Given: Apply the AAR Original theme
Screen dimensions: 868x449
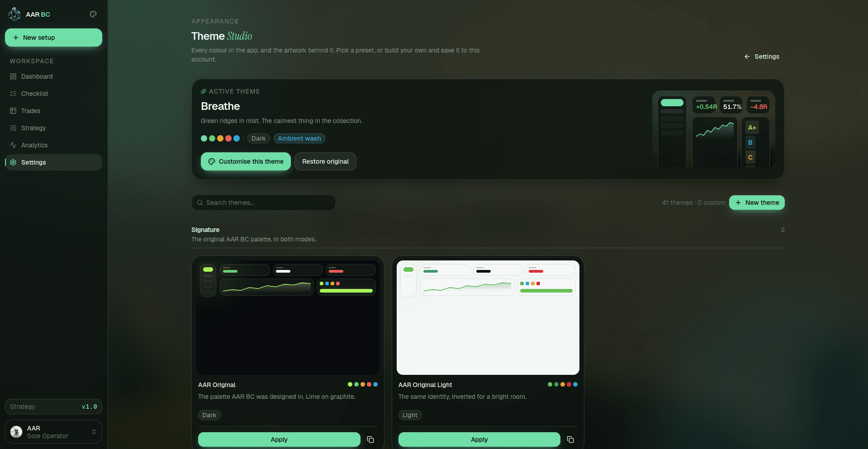Looking at the screenshot, I should point(279,440).
